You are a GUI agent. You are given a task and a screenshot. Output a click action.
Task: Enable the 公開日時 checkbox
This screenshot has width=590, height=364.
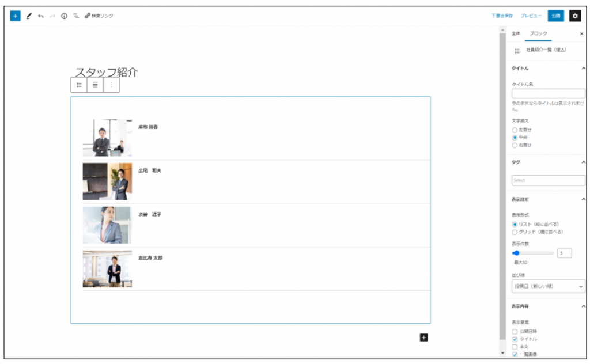coord(515,332)
